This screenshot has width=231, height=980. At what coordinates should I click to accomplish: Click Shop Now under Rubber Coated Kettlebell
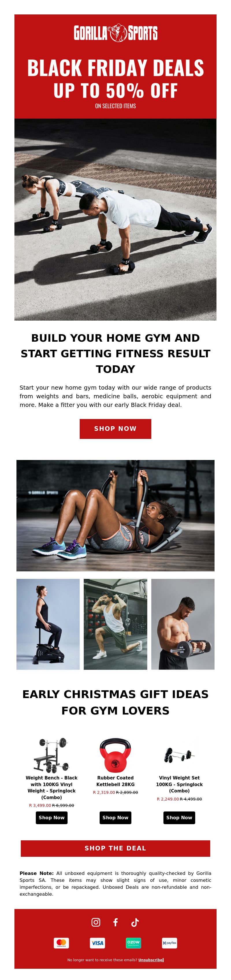115,817
